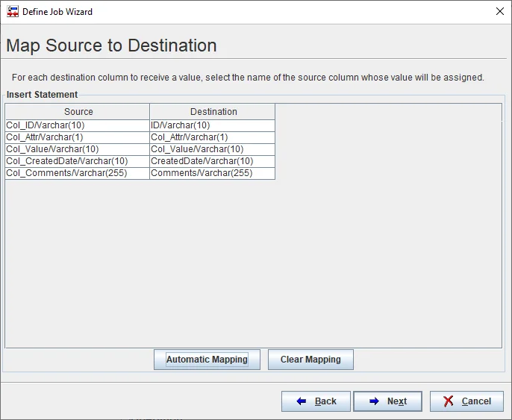Select destination cell ID/Varchar(10)
Viewport: 512px width, 420px height.
pos(213,125)
